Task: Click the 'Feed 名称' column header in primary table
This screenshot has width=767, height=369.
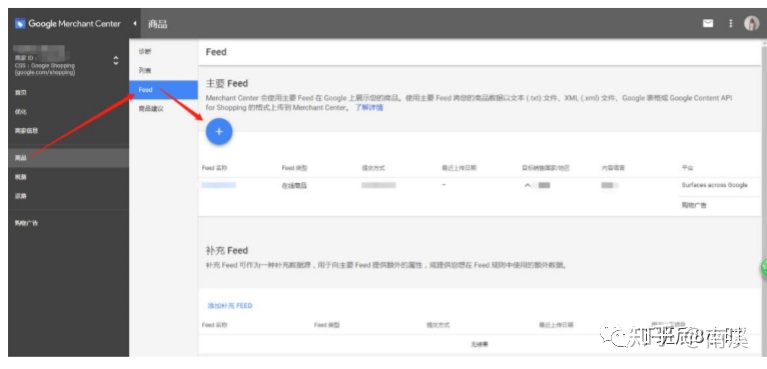Action: coord(215,168)
